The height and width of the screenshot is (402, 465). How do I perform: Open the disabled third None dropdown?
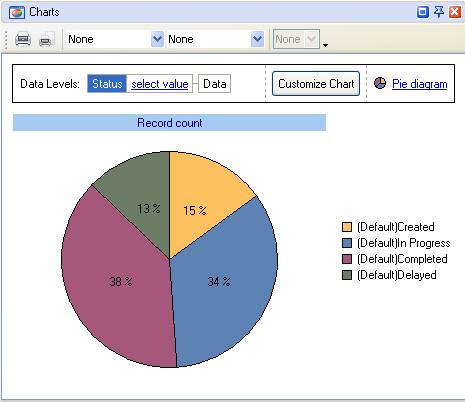tap(296, 39)
